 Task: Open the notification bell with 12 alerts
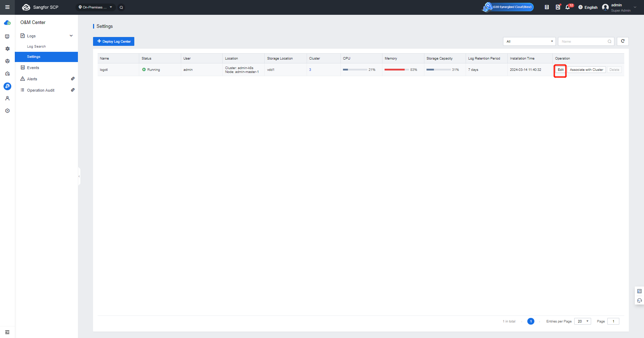pos(568,7)
